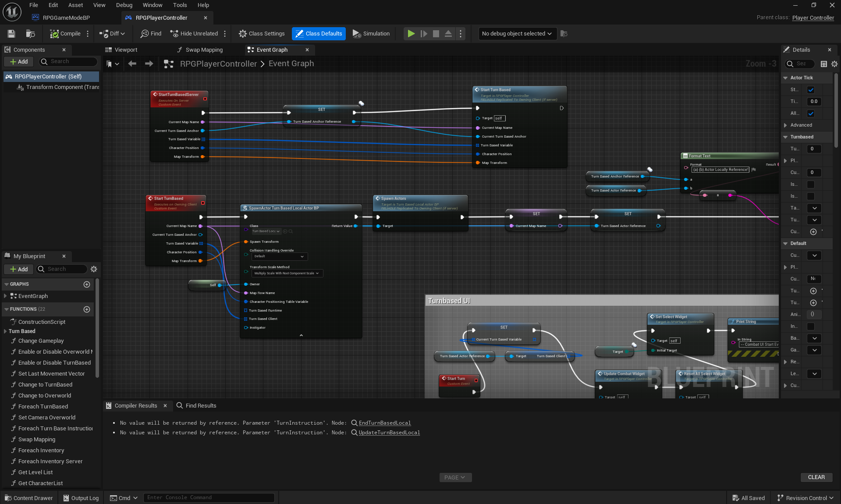
Task: Click the CLEAR button in compiler results
Action: (x=816, y=477)
